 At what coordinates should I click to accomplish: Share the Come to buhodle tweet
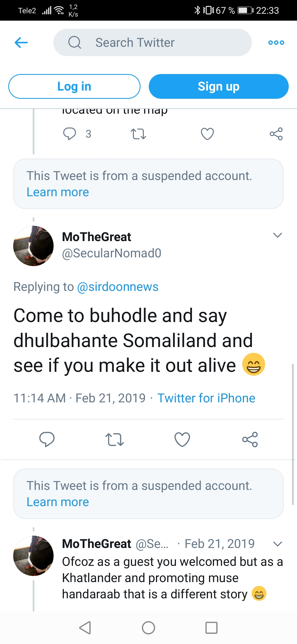click(x=250, y=439)
